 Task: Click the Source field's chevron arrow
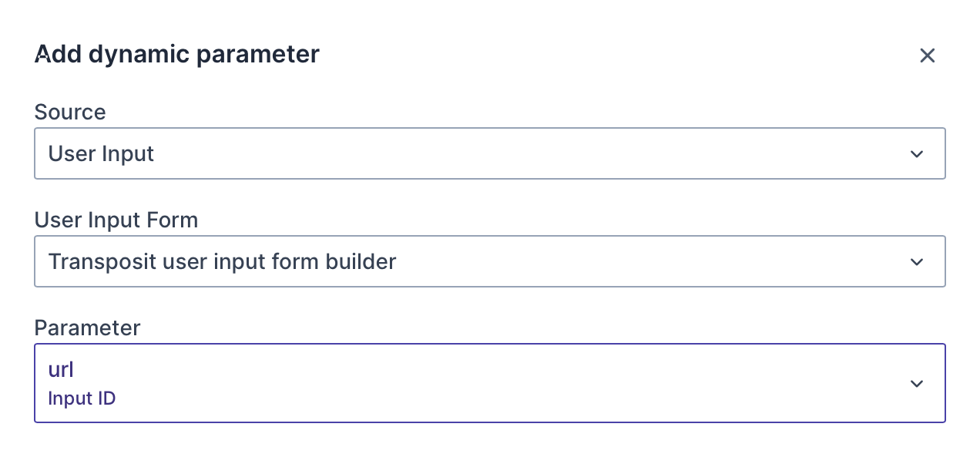pyautogui.click(x=916, y=154)
